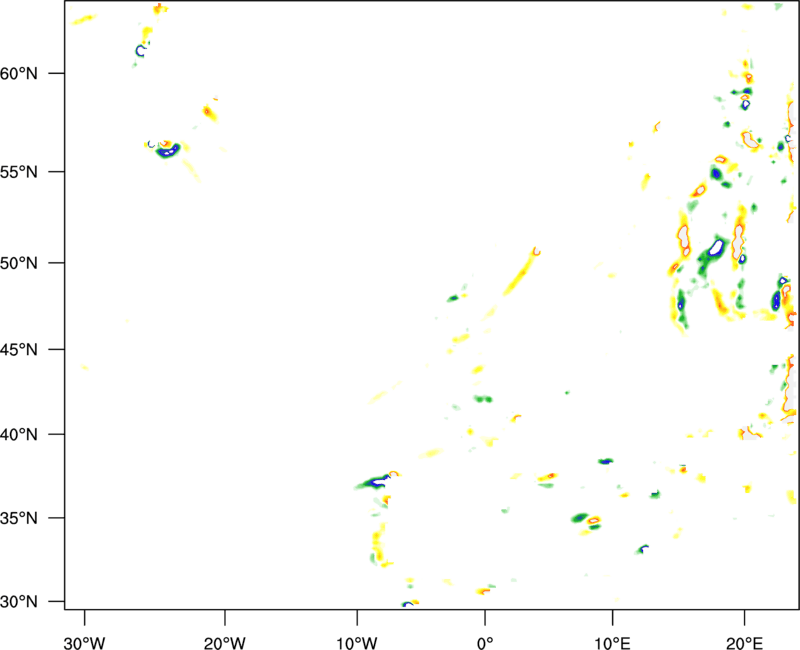The image size is (800, 650).
Task: Click the 40°N latitude label
Action: click(19, 435)
